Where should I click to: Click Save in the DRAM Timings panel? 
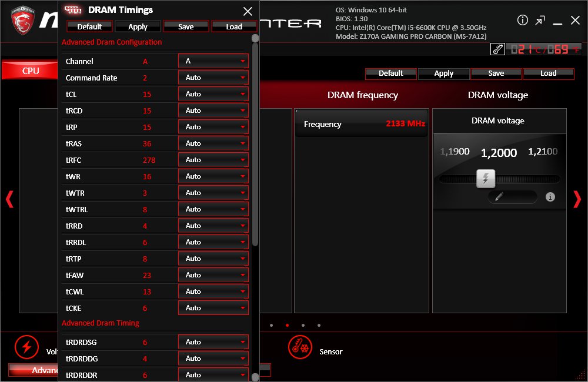pos(186,26)
